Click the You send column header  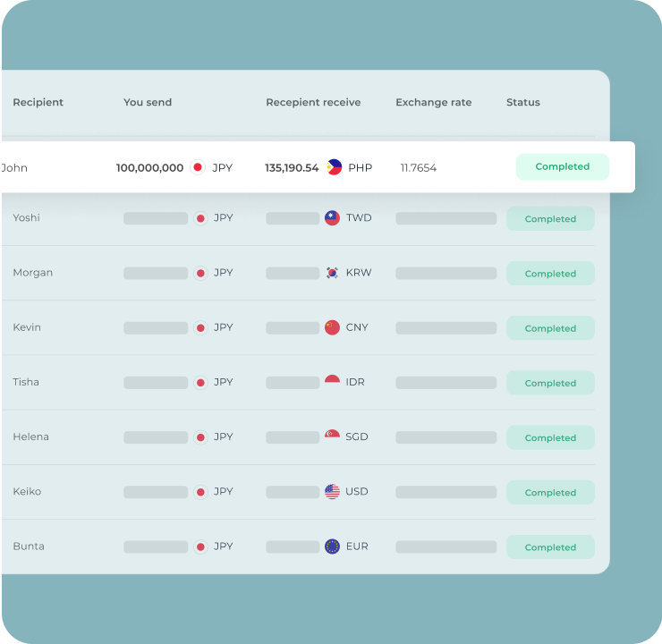click(x=148, y=102)
